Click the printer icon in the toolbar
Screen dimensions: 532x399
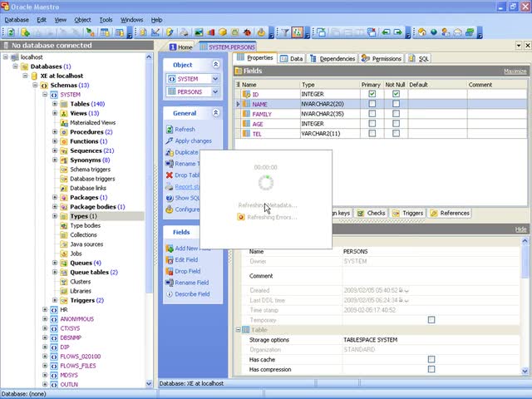tap(185, 32)
